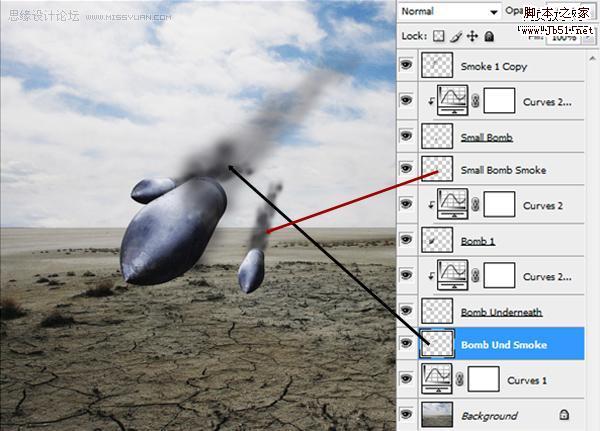The width and height of the screenshot is (600, 431).
Task: Hide the Bomb 1 layer
Action: click(406, 240)
